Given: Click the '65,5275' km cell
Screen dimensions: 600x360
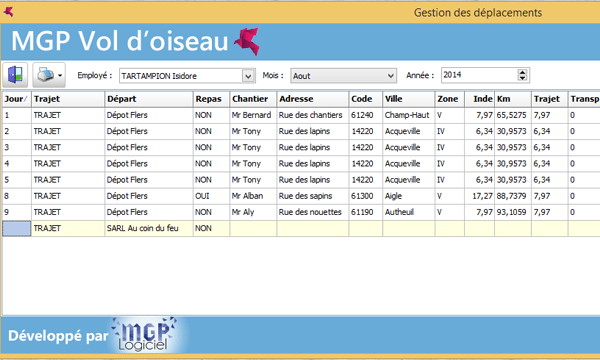Looking at the screenshot, I should [x=513, y=115].
